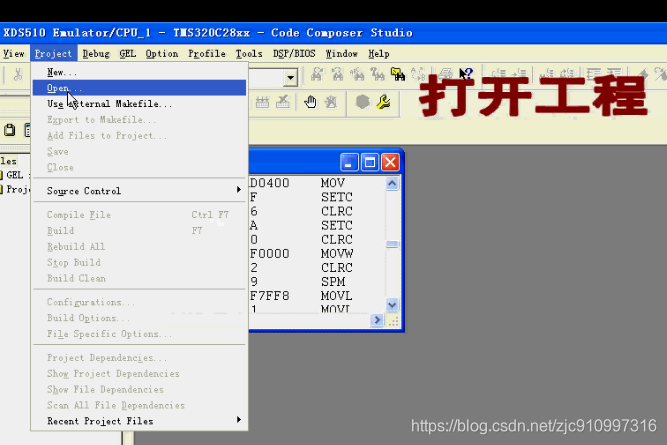Open the Help menu

(x=379, y=54)
